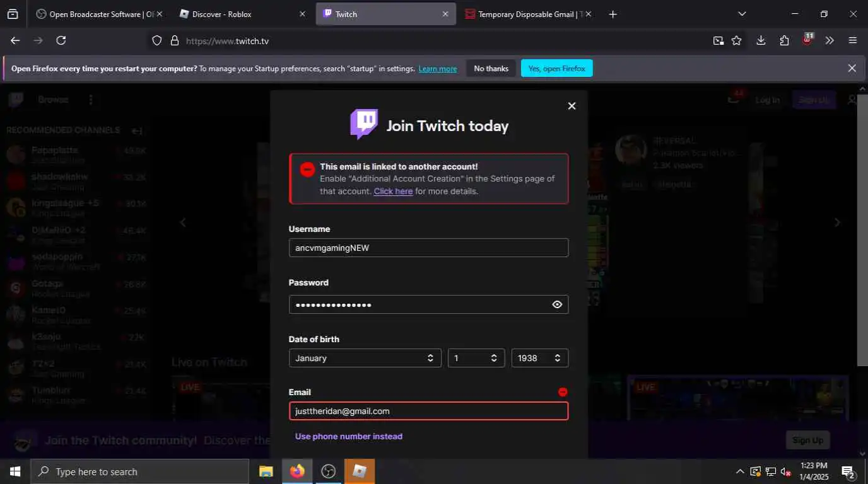Image resolution: width=868 pixels, height=484 pixels.
Task: Open Gotaga recommended channel
Action: tap(76, 288)
